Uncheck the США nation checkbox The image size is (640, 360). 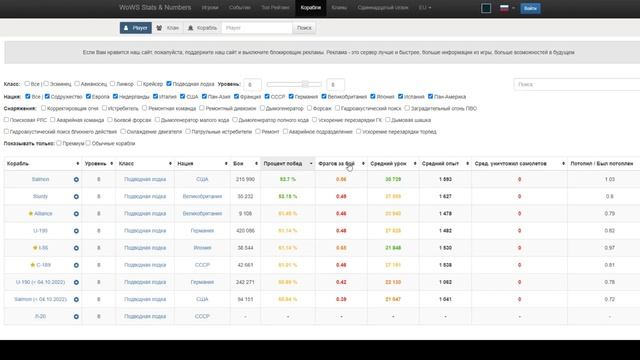coord(182,96)
